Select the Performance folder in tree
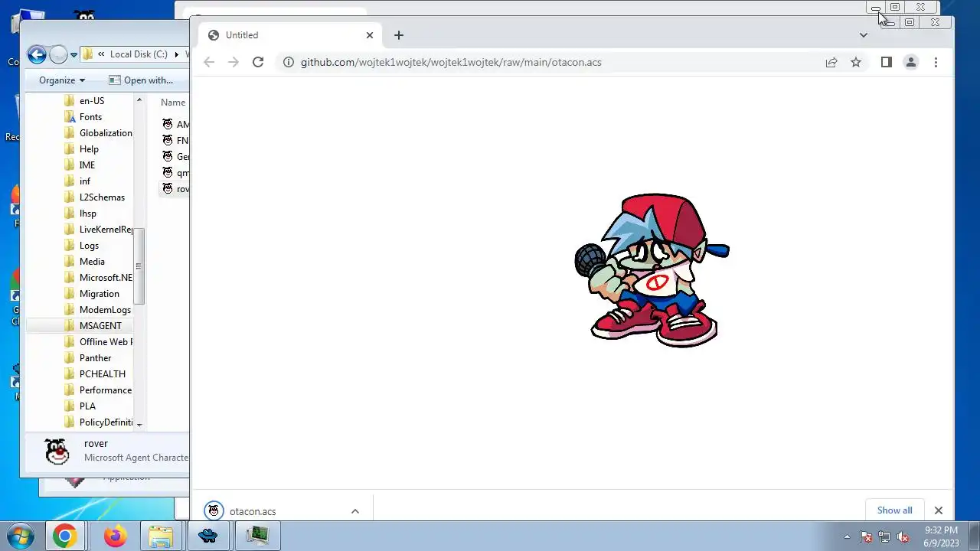Screen dimensions: 980x551 [106, 390]
